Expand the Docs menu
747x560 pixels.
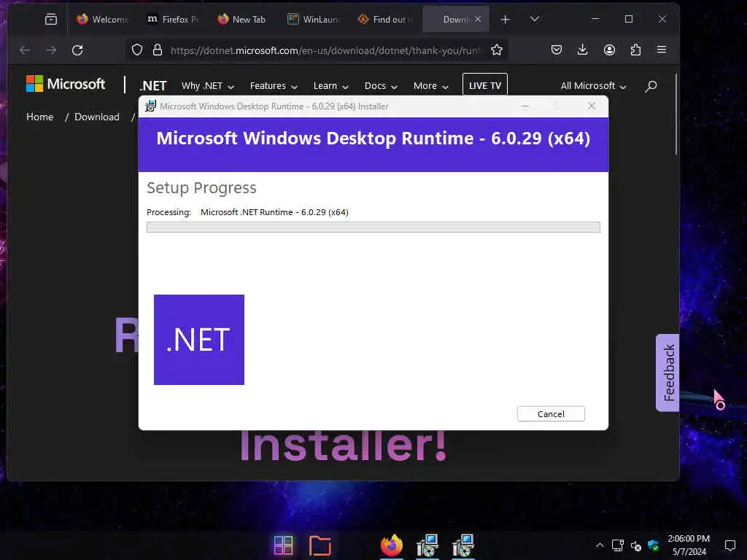point(381,86)
